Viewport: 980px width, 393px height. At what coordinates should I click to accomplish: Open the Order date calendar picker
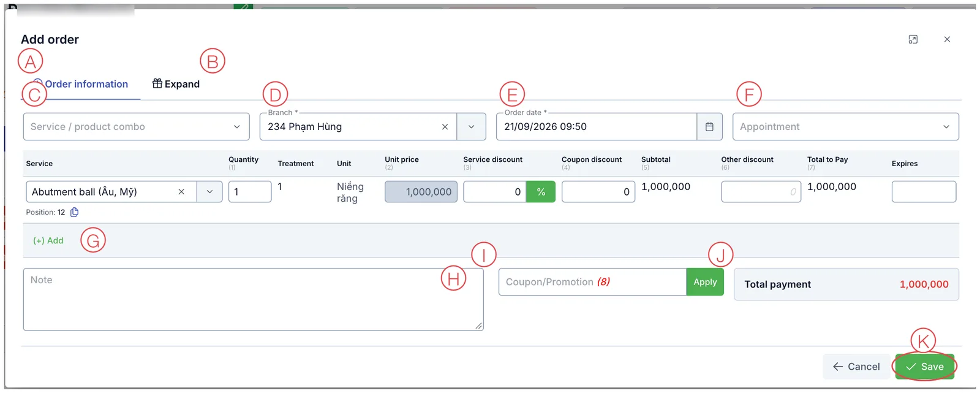pyautogui.click(x=709, y=127)
